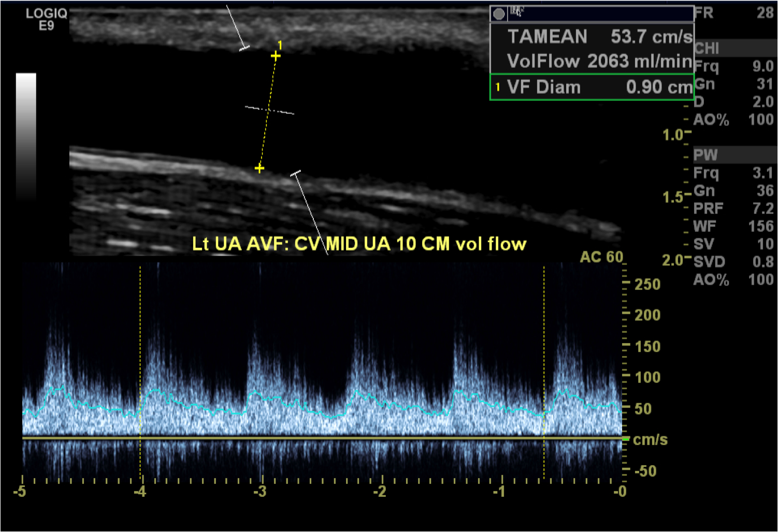Click the green baseline marker beside cm/s

coord(626,439)
